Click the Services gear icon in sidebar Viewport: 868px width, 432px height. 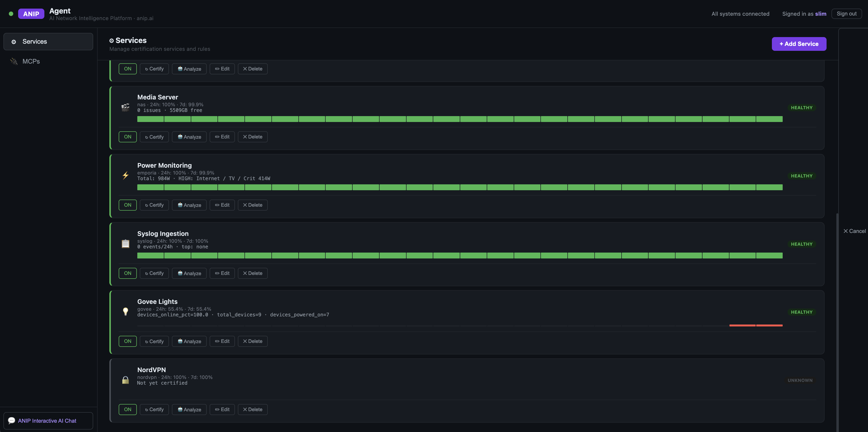(14, 42)
